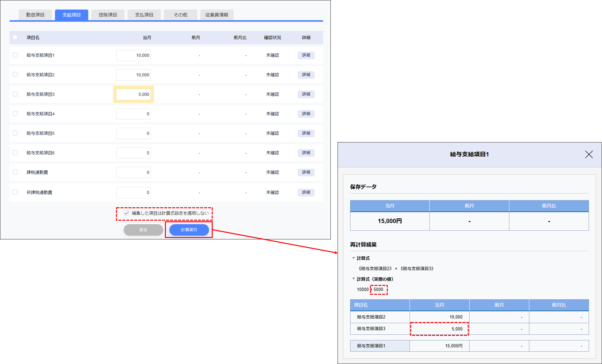Toggle the 編集した項目は計算式設定を適用しない checkbox
The height and width of the screenshot is (364, 602).
pyautogui.click(x=126, y=213)
